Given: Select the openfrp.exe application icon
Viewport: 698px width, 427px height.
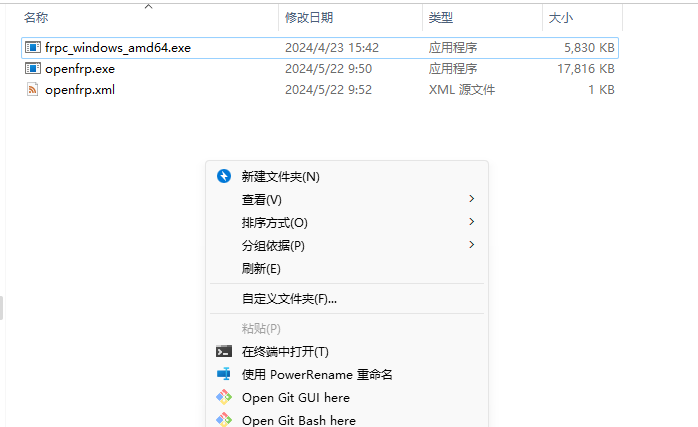Looking at the screenshot, I should pyautogui.click(x=33, y=68).
